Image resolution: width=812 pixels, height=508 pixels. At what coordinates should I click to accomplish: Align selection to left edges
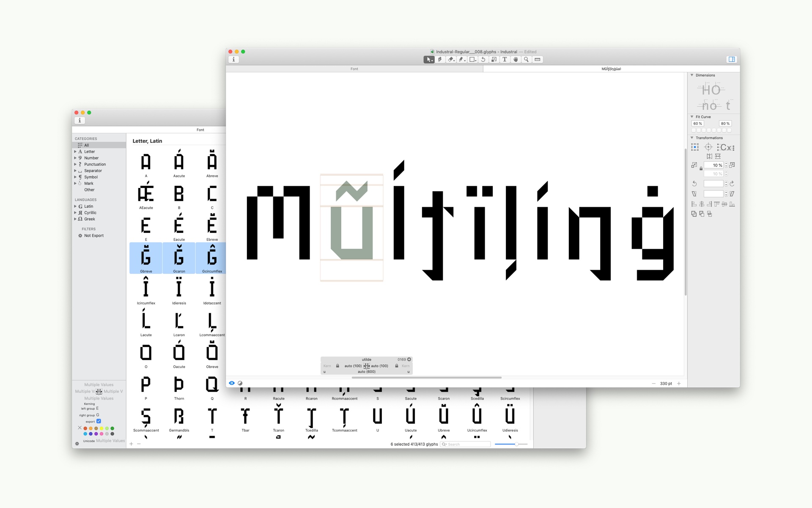694,204
